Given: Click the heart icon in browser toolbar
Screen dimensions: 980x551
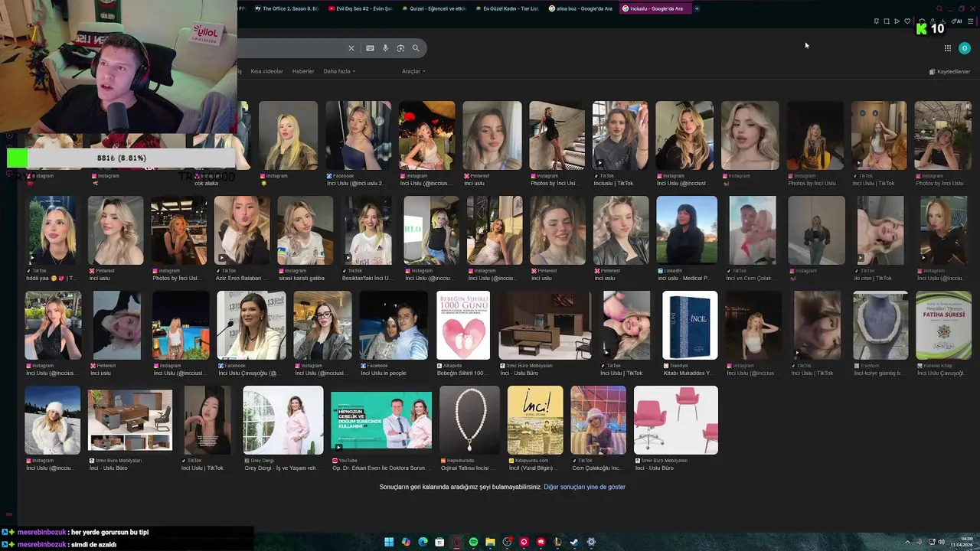Looking at the screenshot, I should point(907,21).
